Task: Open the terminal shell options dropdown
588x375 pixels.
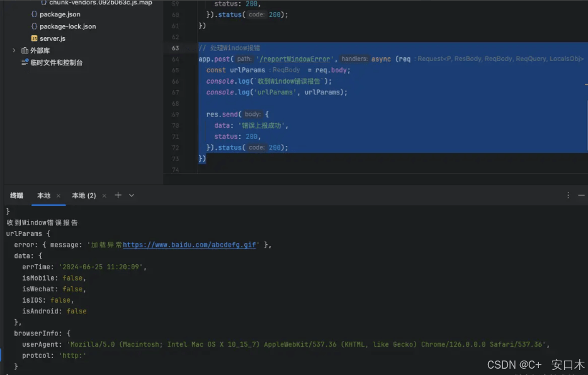Action: (x=132, y=196)
